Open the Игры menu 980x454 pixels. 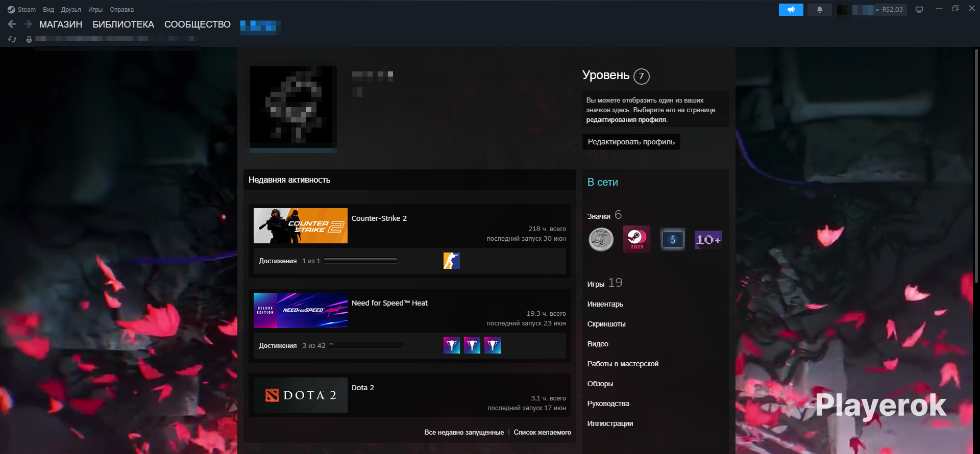[x=95, y=10]
